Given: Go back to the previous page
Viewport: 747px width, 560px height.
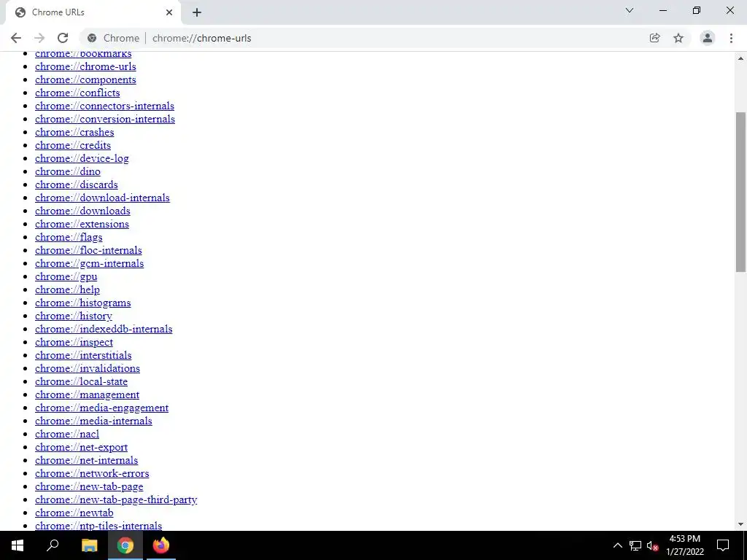Looking at the screenshot, I should pyautogui.click(x=16, y=38).
